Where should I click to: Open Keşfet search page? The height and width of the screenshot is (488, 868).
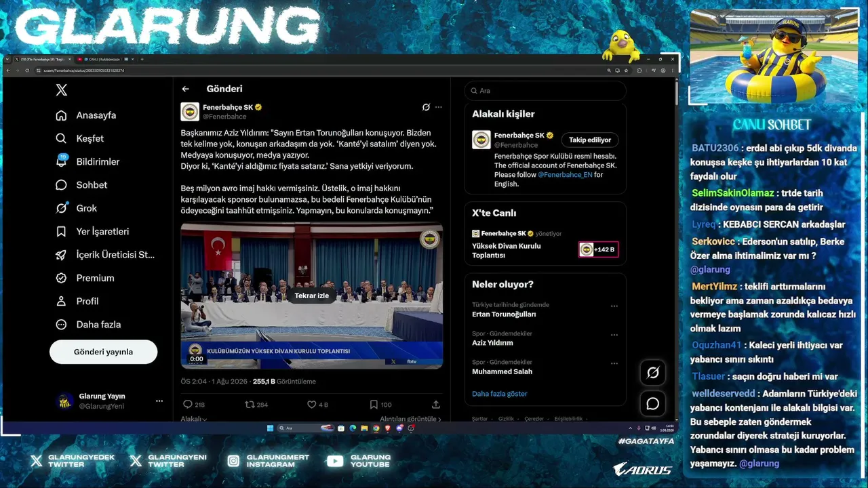80,138
